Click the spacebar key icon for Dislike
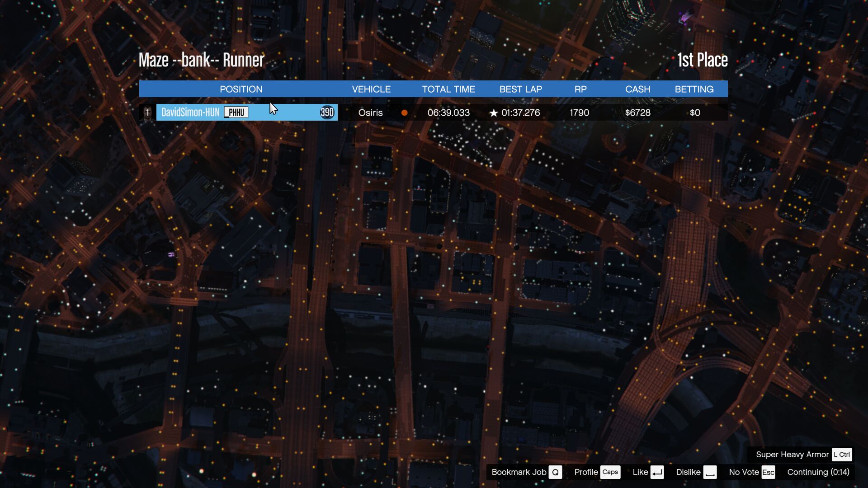 [x=710, y=472]
